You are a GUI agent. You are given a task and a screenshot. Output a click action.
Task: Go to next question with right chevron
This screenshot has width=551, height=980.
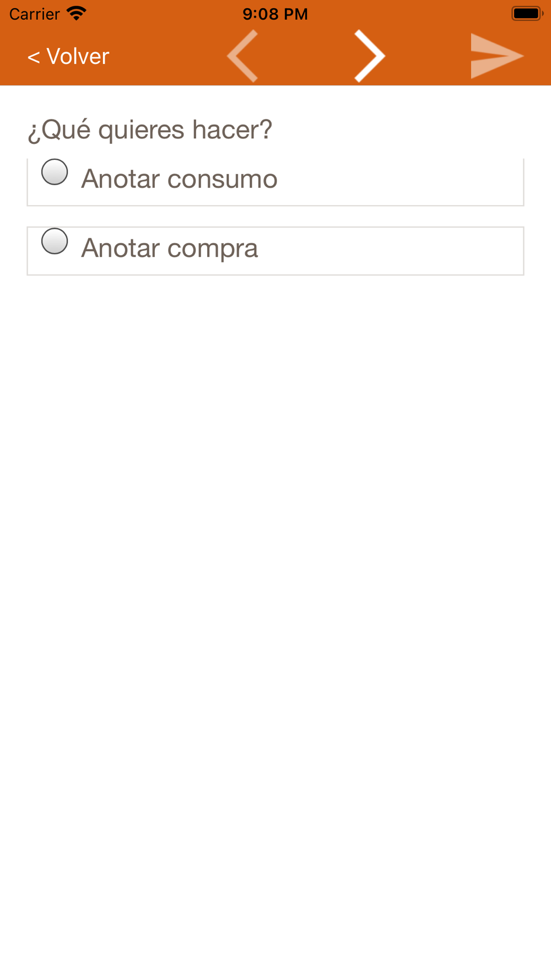(x=369, y=56)
